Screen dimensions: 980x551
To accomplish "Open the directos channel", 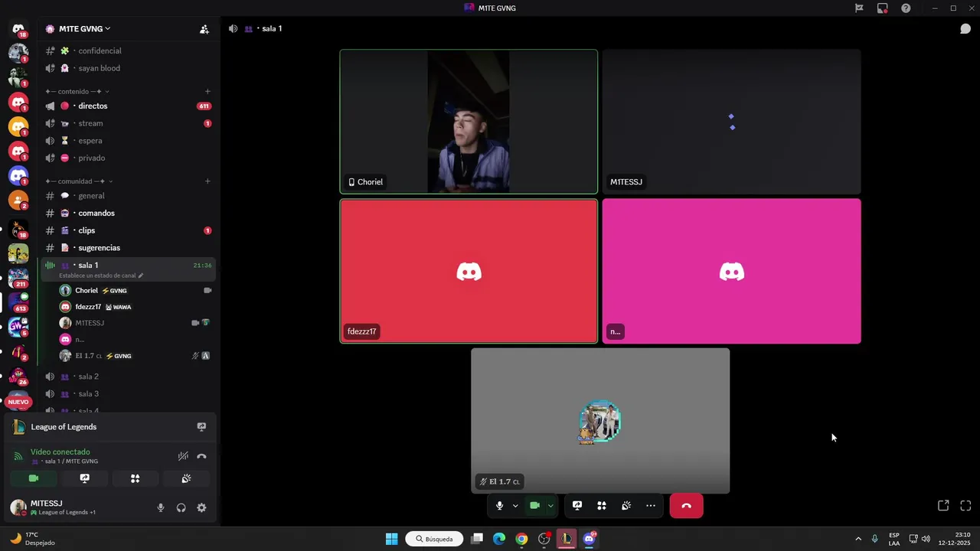I will (129, 106).
